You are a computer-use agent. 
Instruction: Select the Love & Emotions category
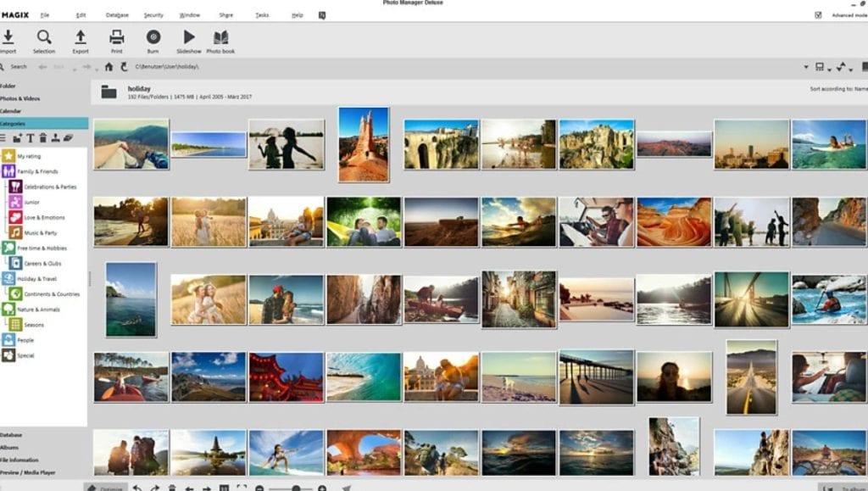(44, 218)
